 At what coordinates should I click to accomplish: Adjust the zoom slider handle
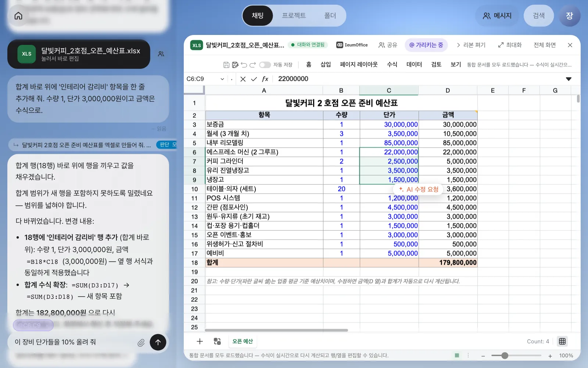pos(505,355)
